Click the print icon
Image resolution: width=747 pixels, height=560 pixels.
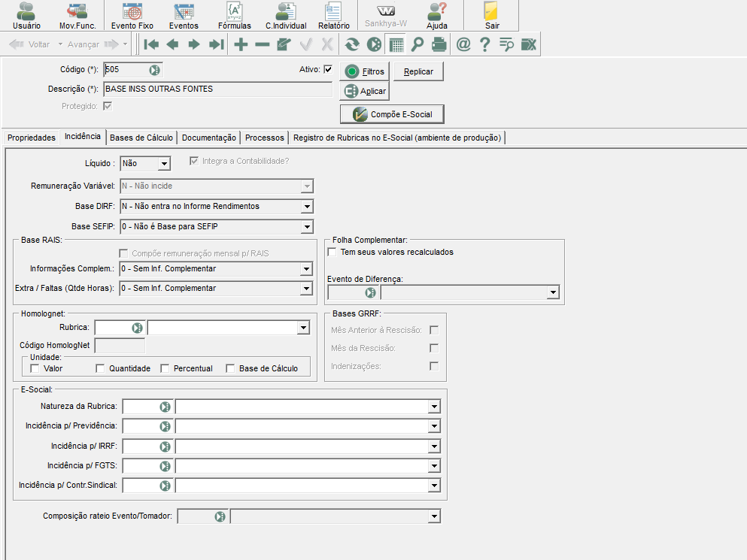[439, 44]
